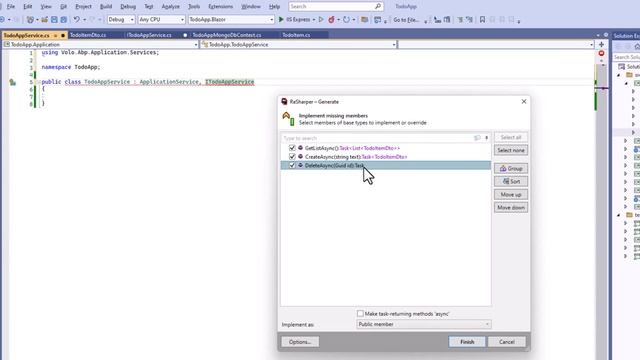Enable "Make task-returning methods 'async'" checkbox

pyautogui.click(x=360, y=313)
